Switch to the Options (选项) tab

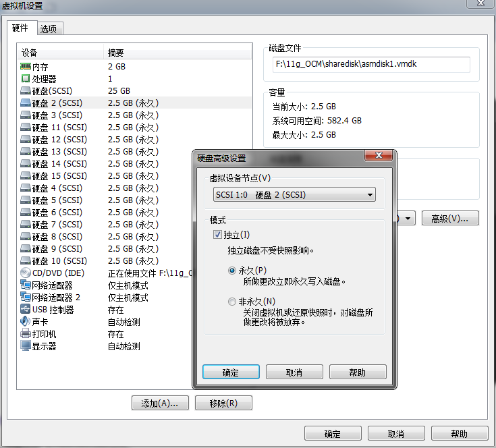[48, 28]
